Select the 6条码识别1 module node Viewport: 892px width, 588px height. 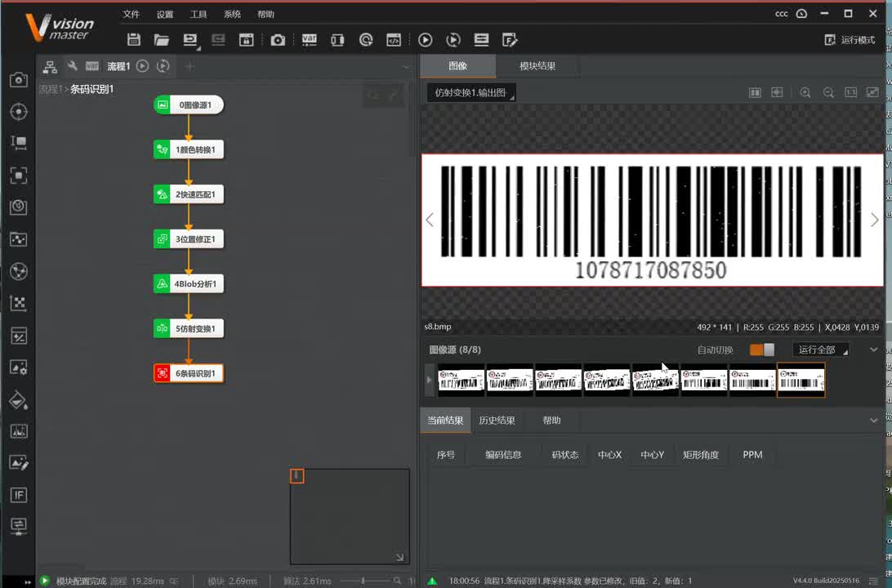[x=189, y=373]
